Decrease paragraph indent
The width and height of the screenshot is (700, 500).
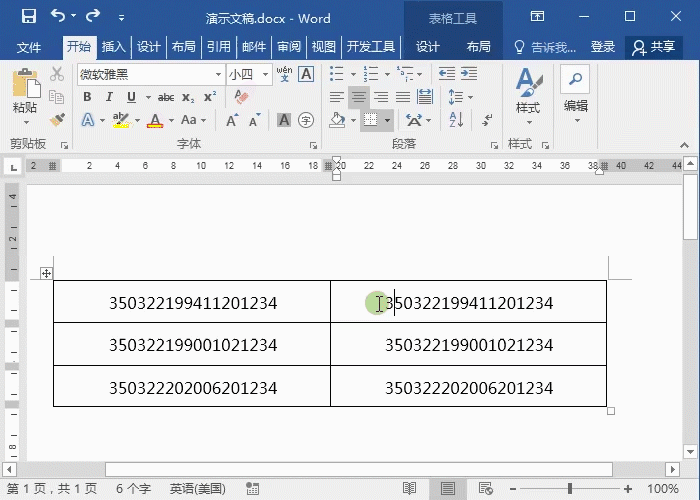click(x=446, y=74)
